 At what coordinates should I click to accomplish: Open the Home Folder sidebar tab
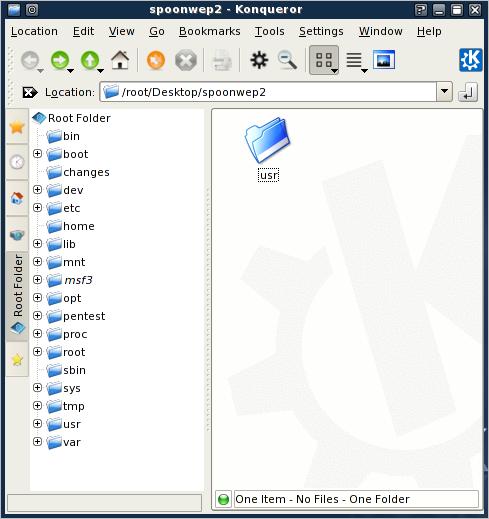[17, 198]
